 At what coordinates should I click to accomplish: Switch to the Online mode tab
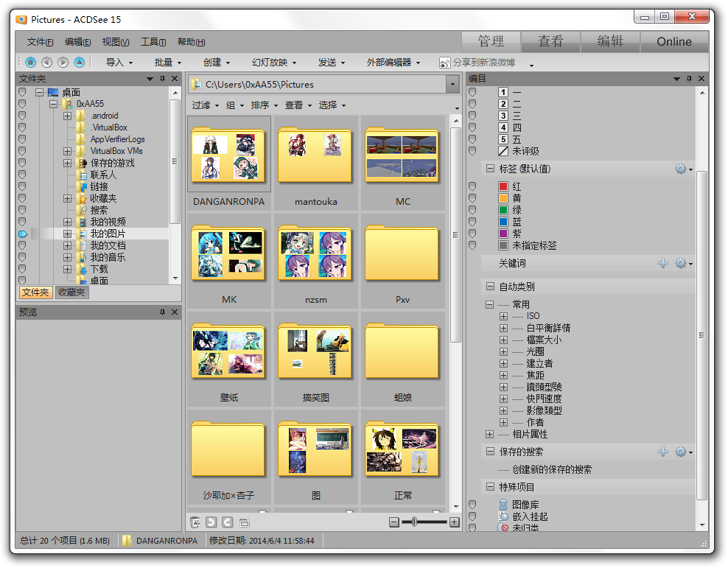click(674, 41)
